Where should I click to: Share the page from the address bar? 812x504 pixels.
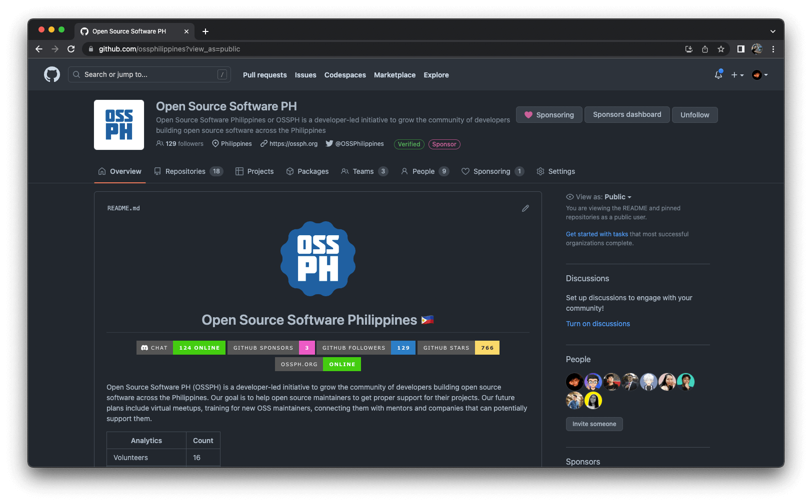pyautogui.click(x=705, y=49)
